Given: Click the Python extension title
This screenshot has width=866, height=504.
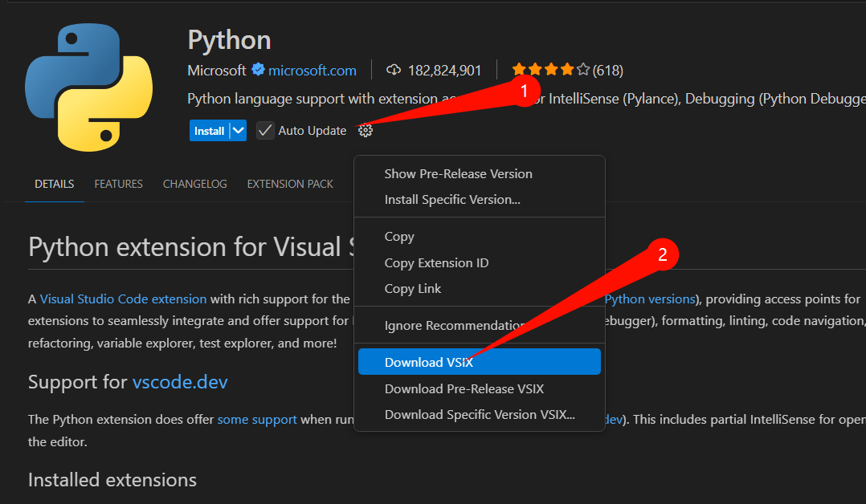Looking at the screenshot, I should click(x=229, y=40).
